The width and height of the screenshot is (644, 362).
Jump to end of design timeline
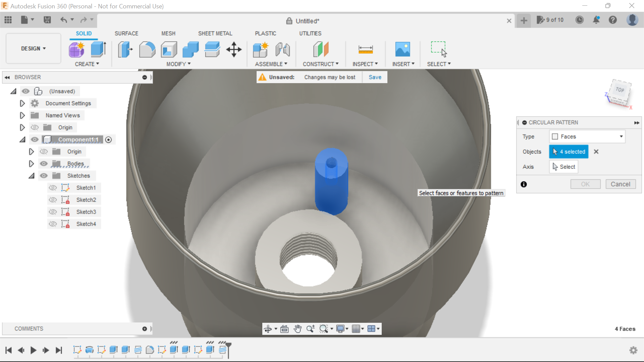59,350
